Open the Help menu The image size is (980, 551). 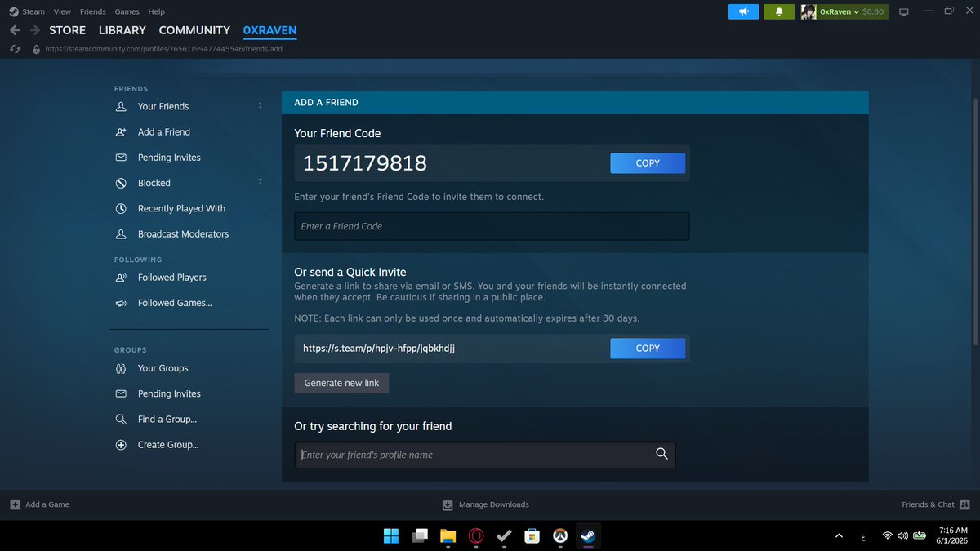click(x=156, y=11)
